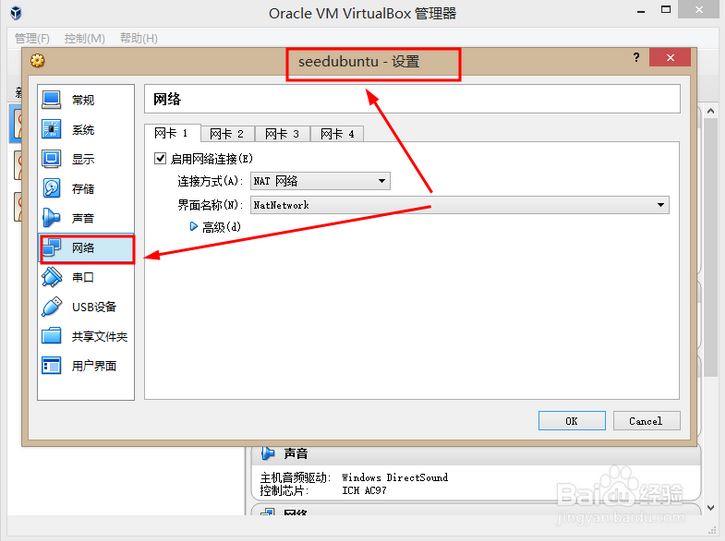Screen dimensions: 725x541
Task: Open the 共享文件夹 folder icon
Action: [51, 336]
